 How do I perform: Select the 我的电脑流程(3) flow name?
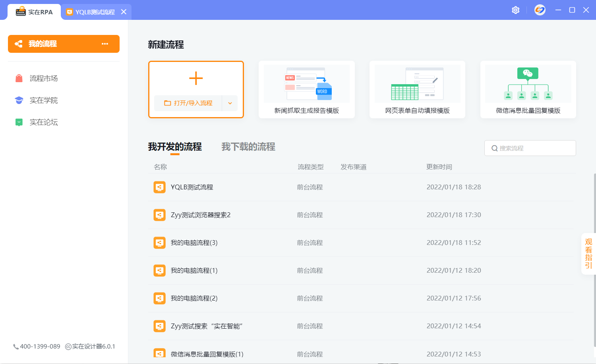coord(194,243)
